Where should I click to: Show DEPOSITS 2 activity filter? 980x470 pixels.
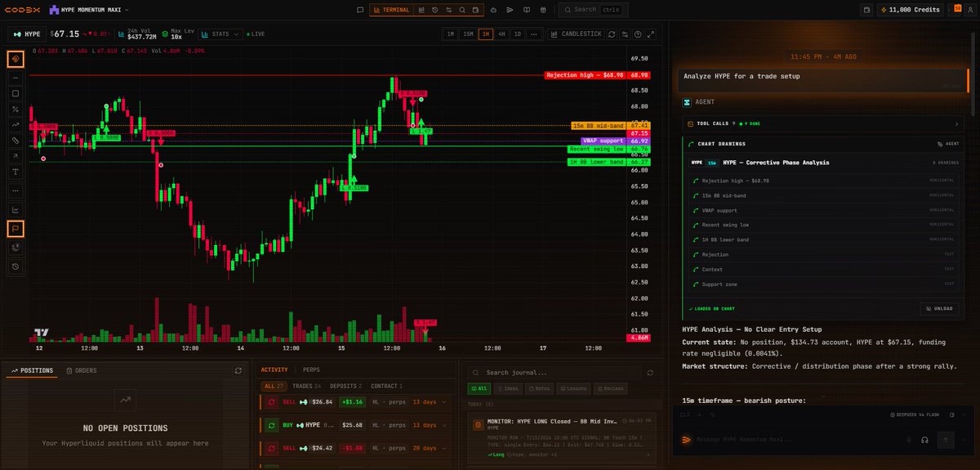point(347,386)
